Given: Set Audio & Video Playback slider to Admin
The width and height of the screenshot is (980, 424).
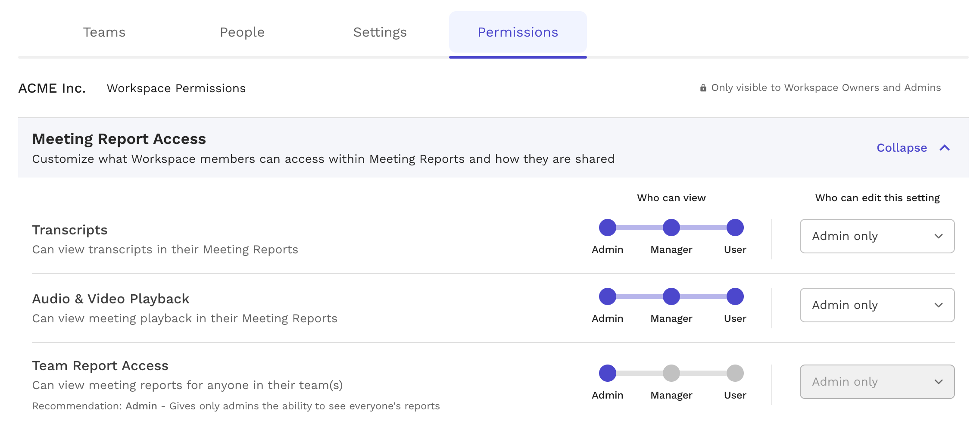Looking at the screenshot, I should tap(608, 296).
